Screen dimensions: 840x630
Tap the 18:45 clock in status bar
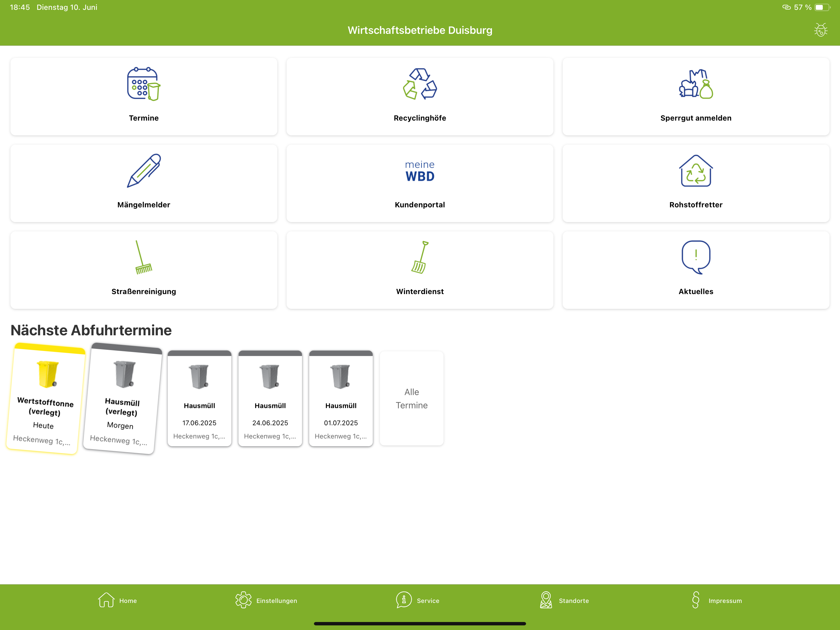(x=20, y=7)
